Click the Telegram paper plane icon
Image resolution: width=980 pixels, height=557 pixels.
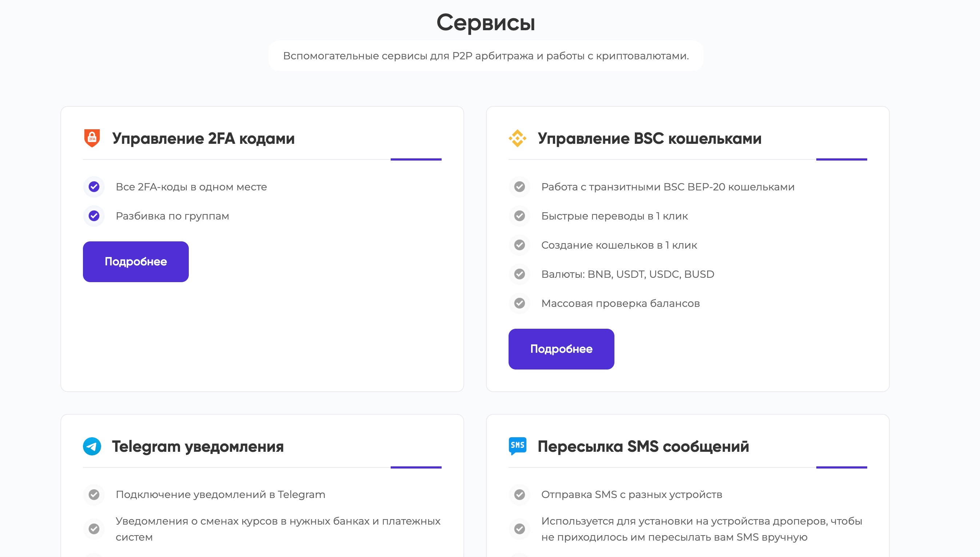[x=92, y=446]
